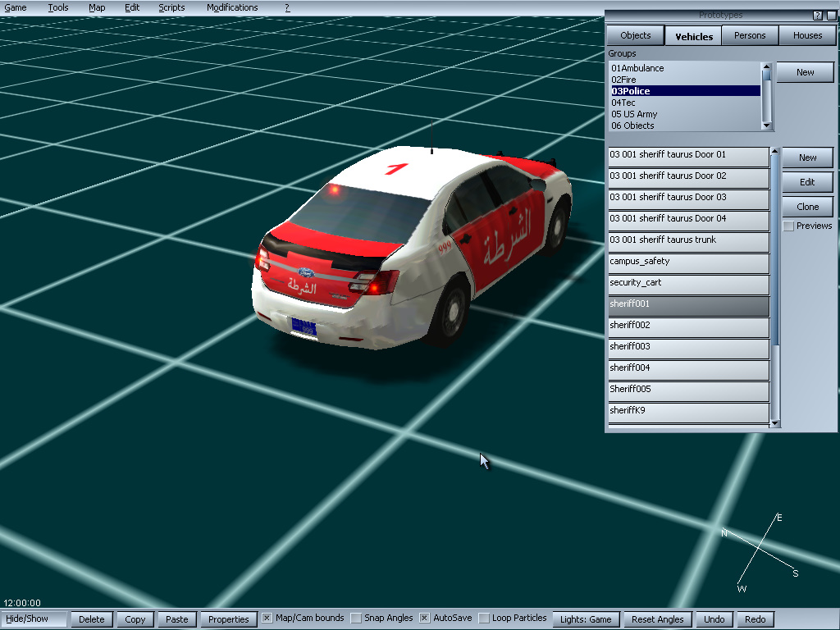Select the police car model in viewport

coord(410,246)
